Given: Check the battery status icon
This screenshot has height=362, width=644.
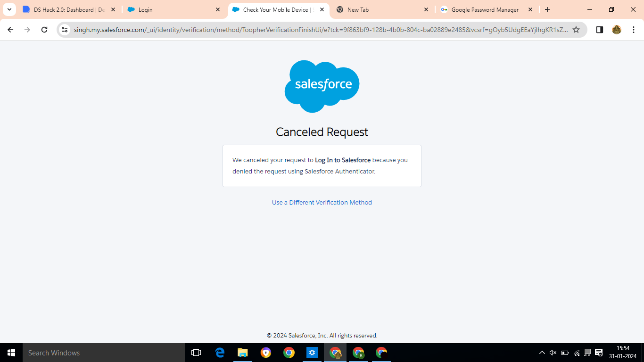Looking at the screenshot, I should (565, 353).
